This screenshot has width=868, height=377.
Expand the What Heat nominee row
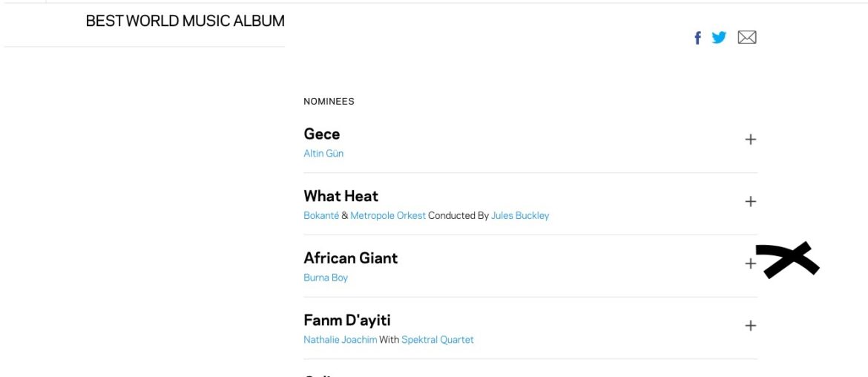(750, 201)
